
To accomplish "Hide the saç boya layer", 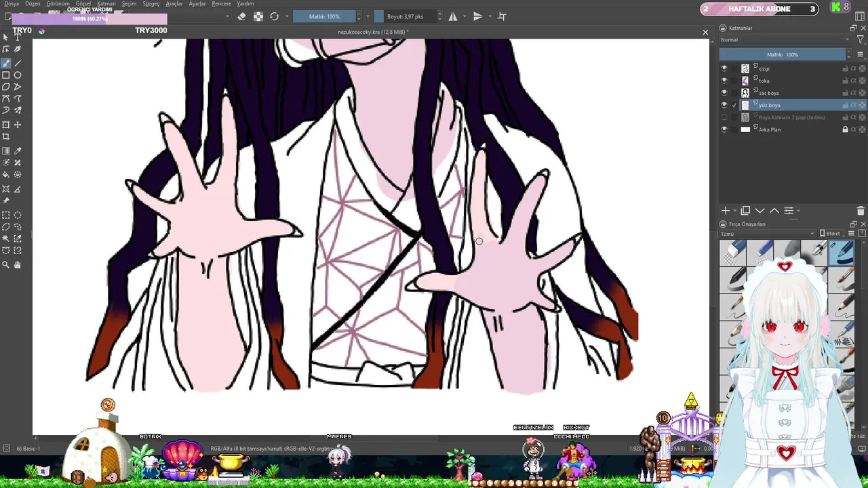I will click(724, 93).
